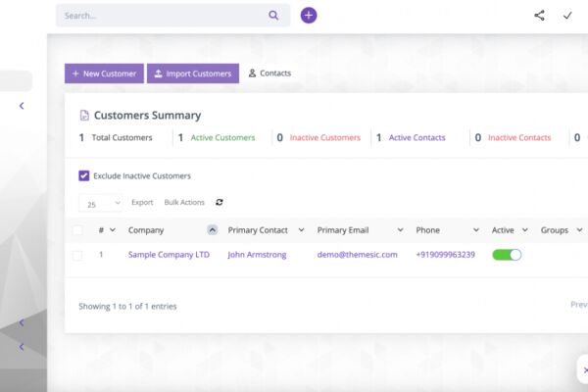Filter by Active Contacts

click(x=417, y=137)
